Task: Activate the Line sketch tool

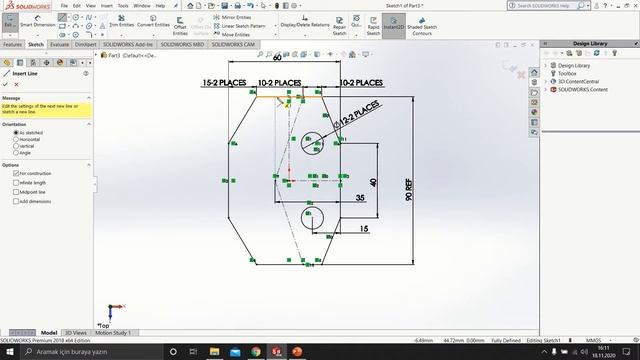Action: tap(62, 18)
